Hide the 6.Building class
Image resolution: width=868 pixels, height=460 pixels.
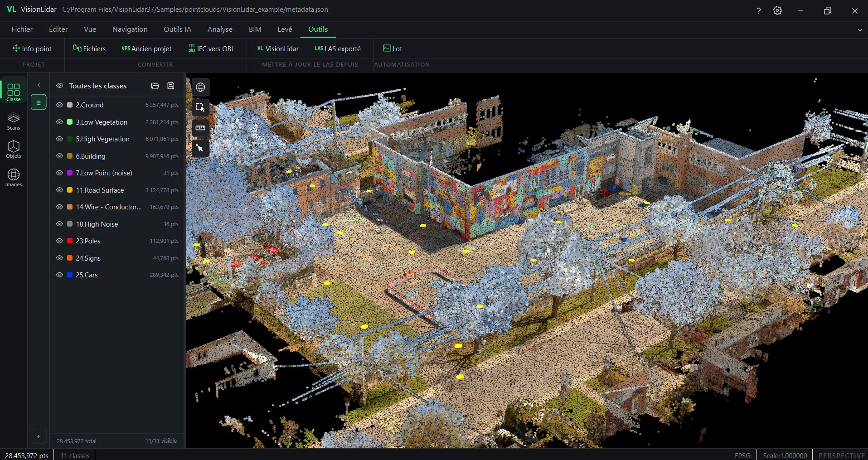click(59, 156)
